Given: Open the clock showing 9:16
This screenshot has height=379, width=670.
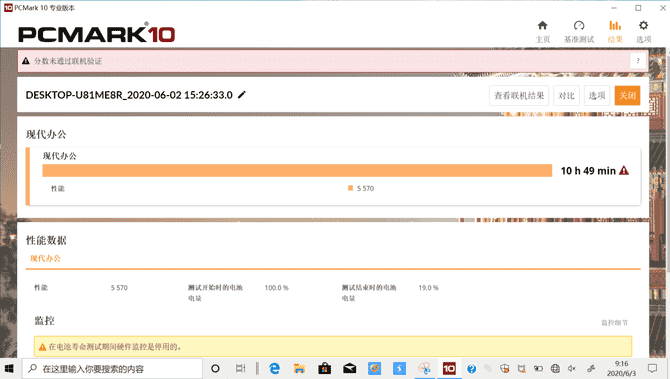Looking at the screenshot, I should pyautogui.click(x=621, y=368).
